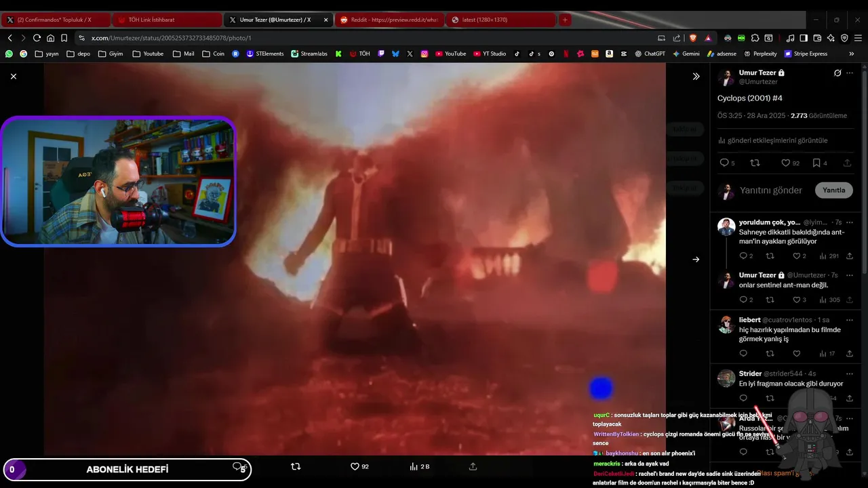Screen dimensions: 868x488
Task: Open the more options menu on Umur Tezer's post
Action: click(850, 73)
